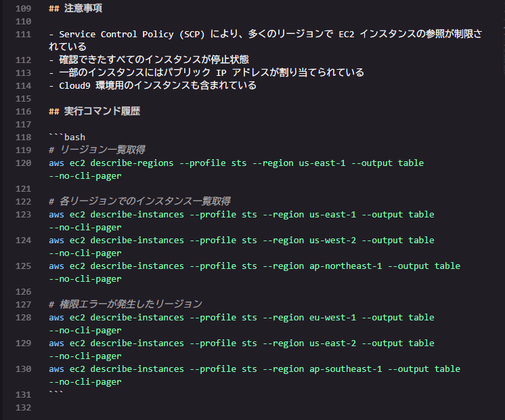Click the Cloud9 bullet line
Viewport: 505px width, 420px height.
coord(153,86)
